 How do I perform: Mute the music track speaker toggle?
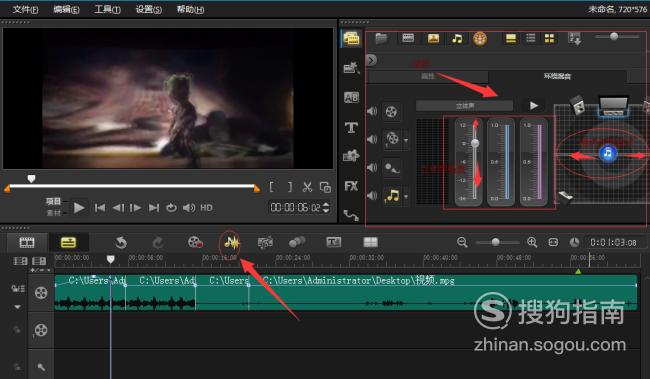(372, 195)
